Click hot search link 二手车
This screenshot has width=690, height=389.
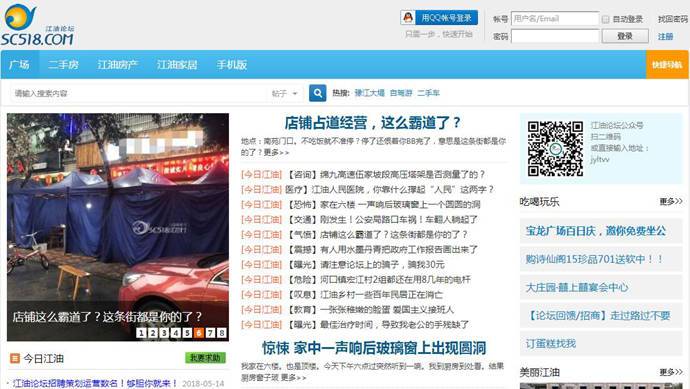click(x=428, y=93)
